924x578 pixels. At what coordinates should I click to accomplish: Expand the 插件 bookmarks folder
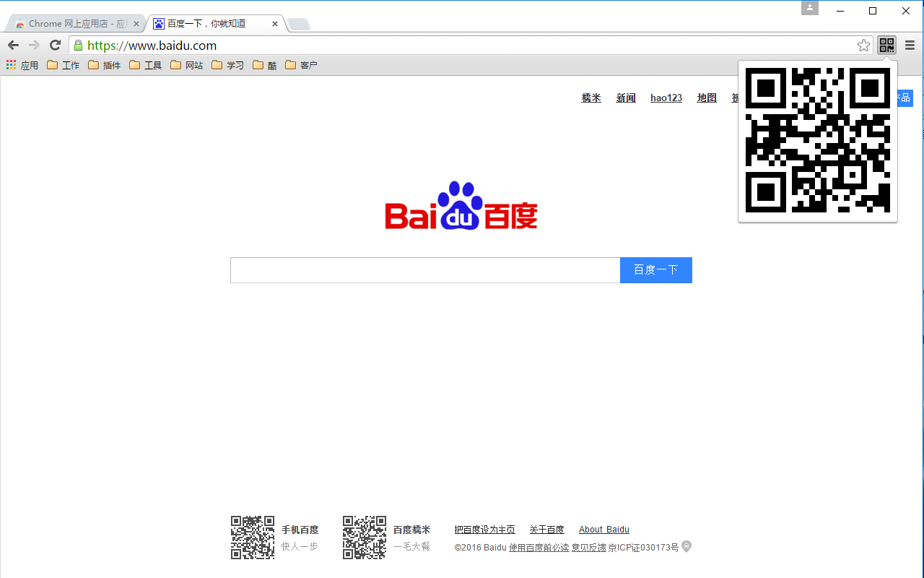click(x=105, y=65)
